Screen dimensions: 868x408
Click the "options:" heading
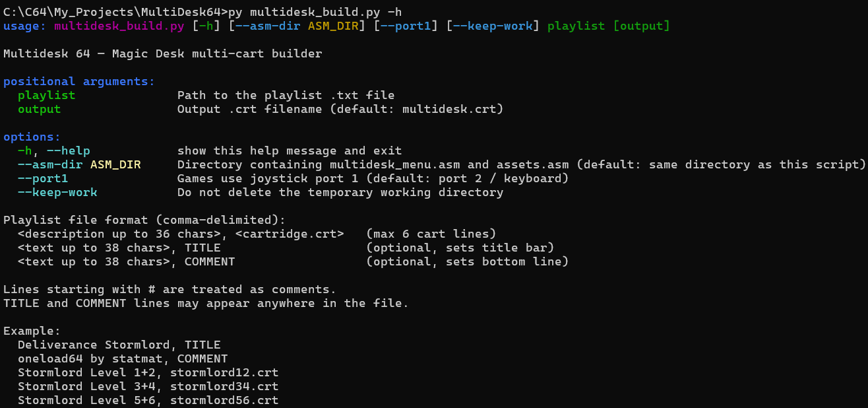pos(32,137)
